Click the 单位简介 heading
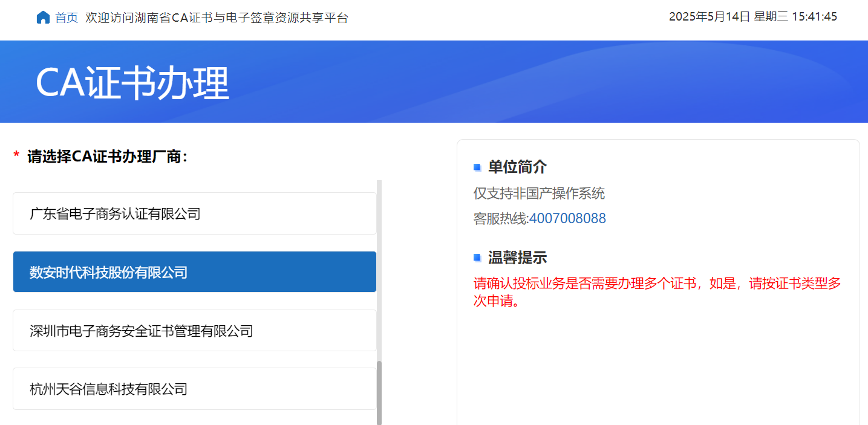This screenshot has width=868, height=425. (x=518, y=167)
